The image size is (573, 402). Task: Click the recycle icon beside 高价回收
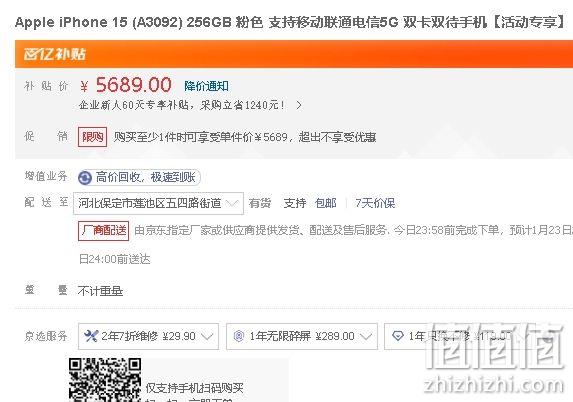pos(85,178)
